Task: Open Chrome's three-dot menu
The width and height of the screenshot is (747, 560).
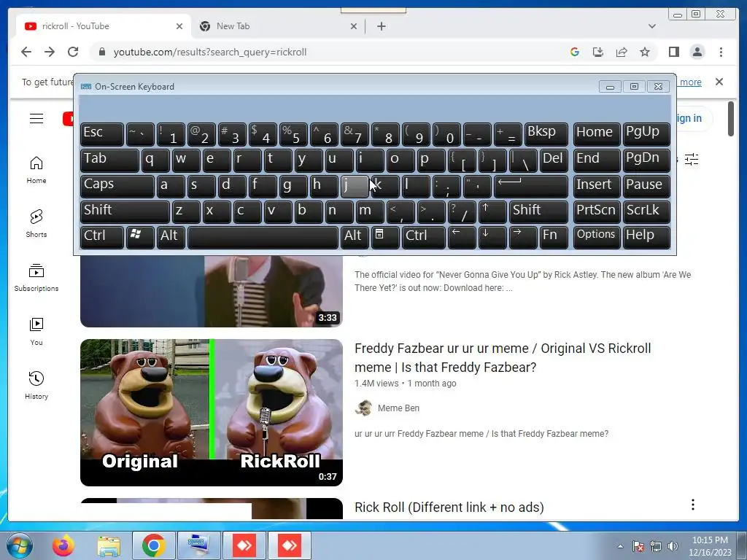Action: pos(721,52)
